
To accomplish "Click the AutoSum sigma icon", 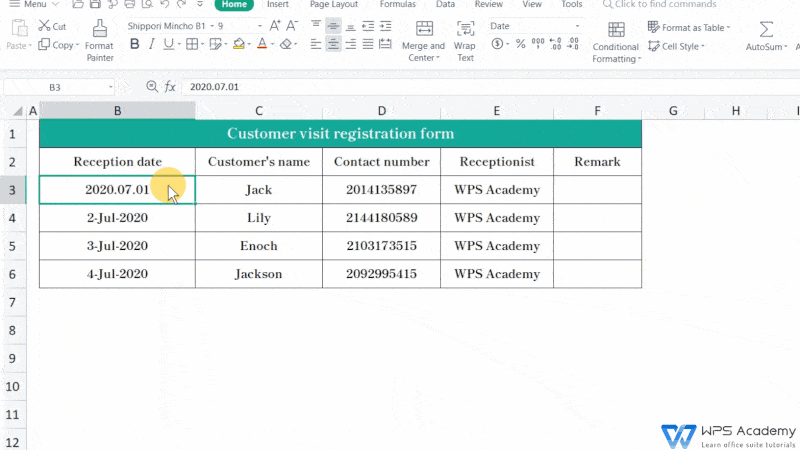I will pyautogui.click(x=766, y=29).
